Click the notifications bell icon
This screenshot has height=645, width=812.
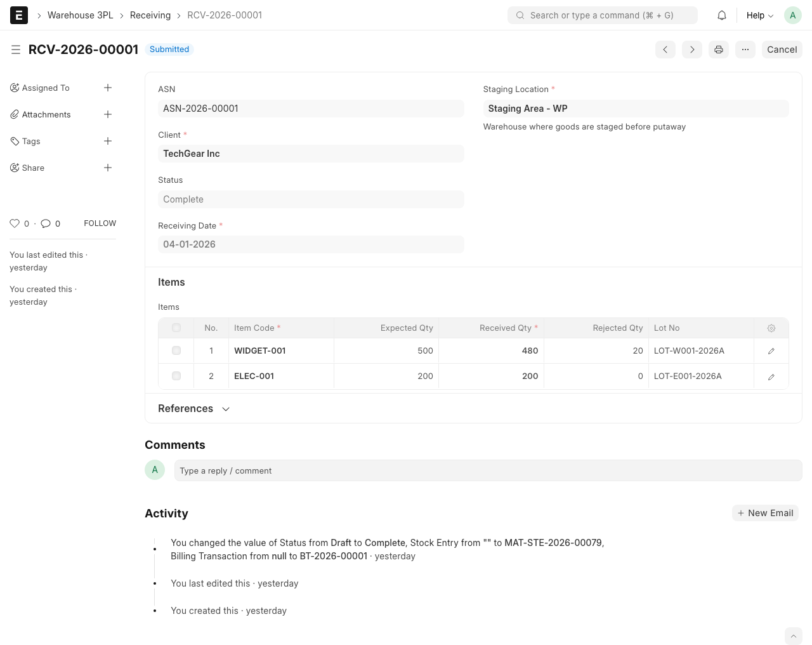coord(722,15)
